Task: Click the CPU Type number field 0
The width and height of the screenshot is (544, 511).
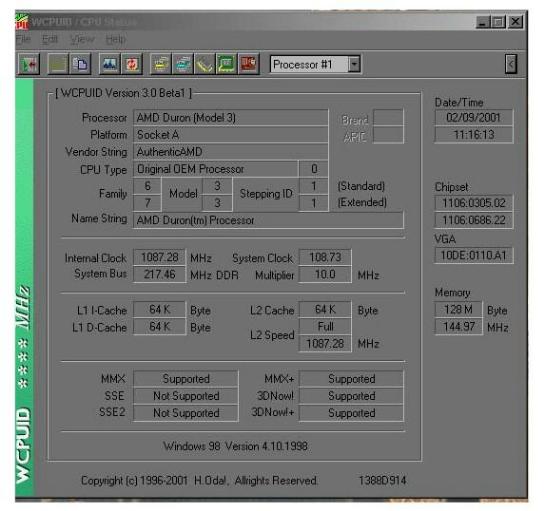Action: 314,169
